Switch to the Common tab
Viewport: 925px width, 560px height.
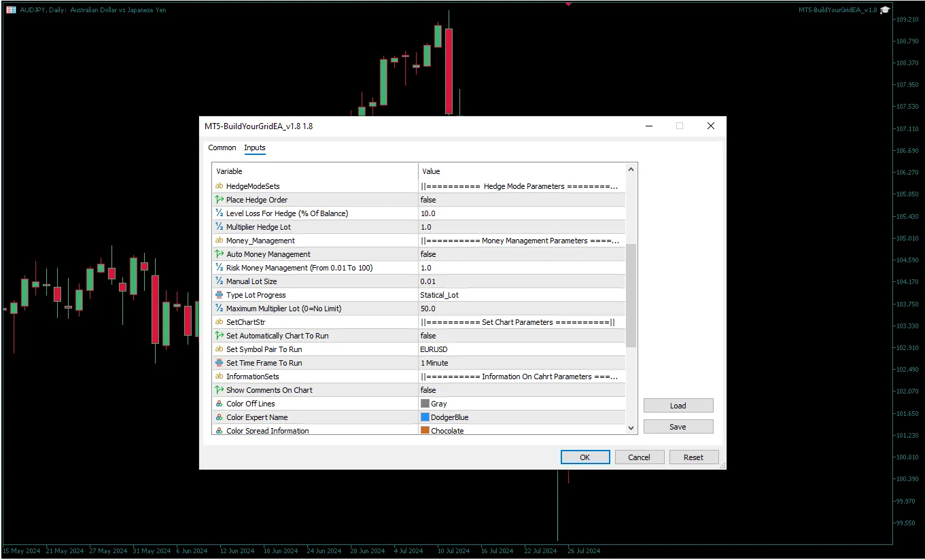click(x=222, y=147)
